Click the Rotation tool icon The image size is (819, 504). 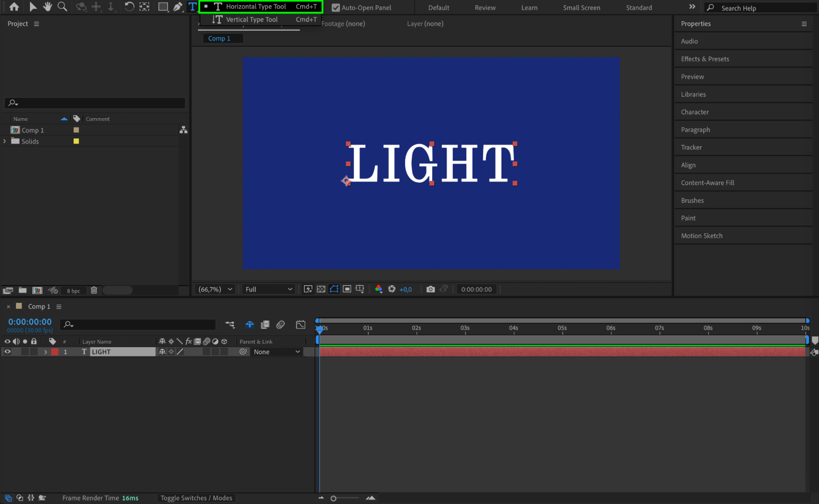coord(129,7)
